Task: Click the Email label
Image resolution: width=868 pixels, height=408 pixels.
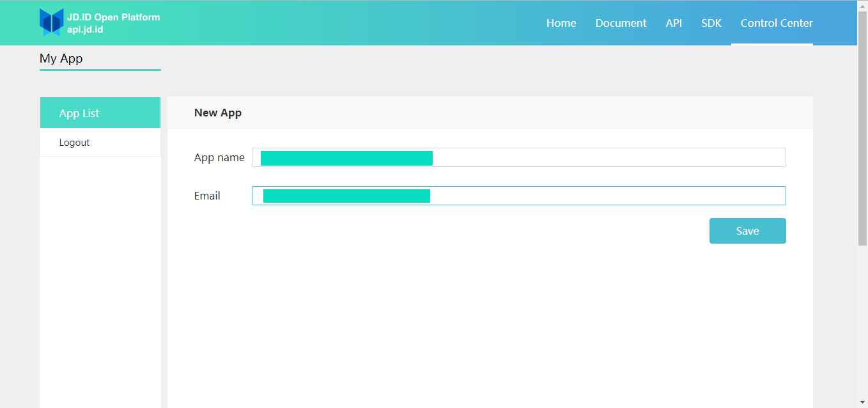Action: [x=207, y=196]
